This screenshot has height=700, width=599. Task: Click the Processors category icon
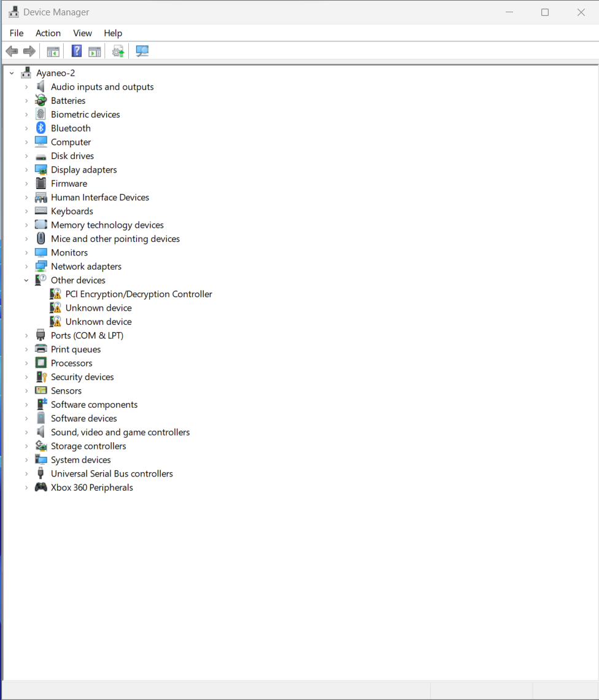(x=41, y=363)
